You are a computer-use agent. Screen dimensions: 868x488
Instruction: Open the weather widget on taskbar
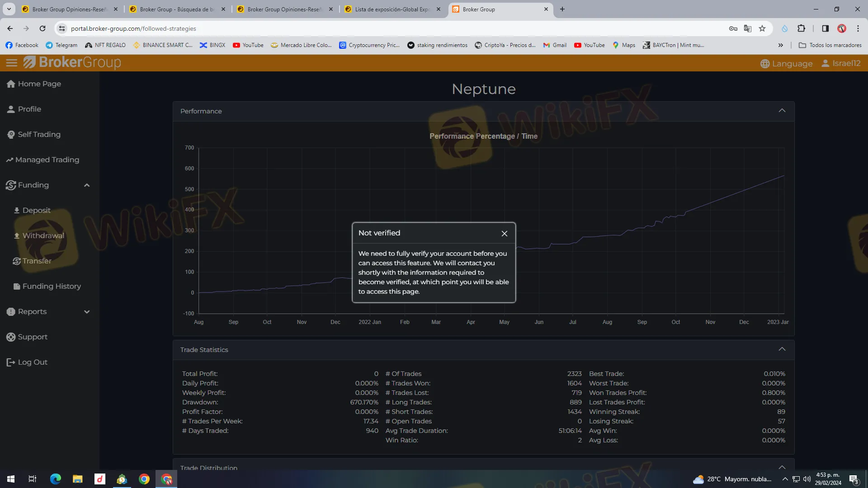tap(732, 479)
